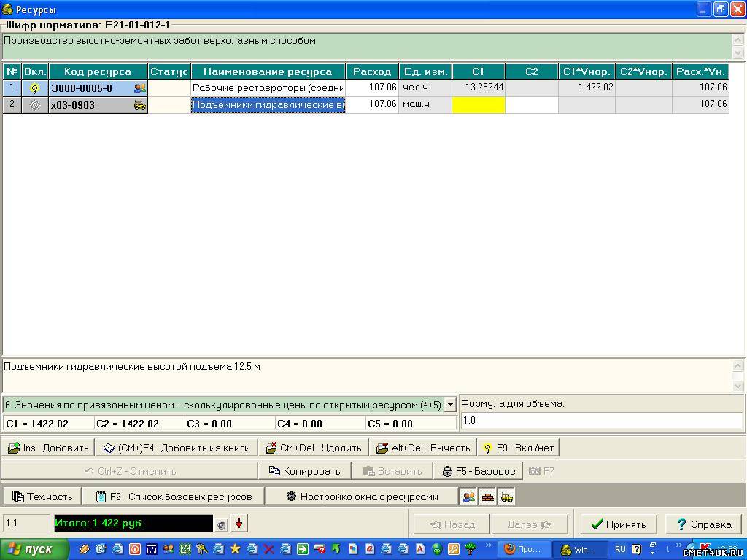Click Код ресурса column header
Screen dimensions: 747x560
point(98,72)
